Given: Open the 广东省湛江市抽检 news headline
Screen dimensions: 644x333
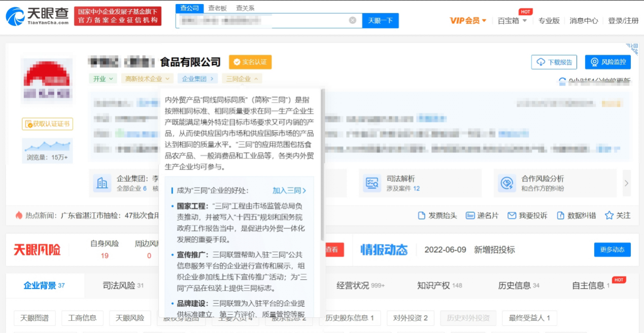Looking at the screenshot, I should [110, 216].
